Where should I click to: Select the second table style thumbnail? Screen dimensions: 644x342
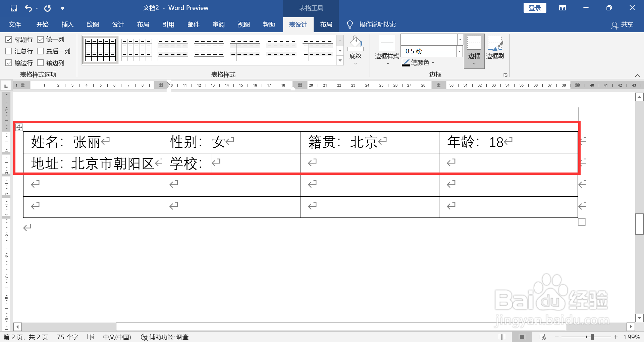click(x=137, y=50)
